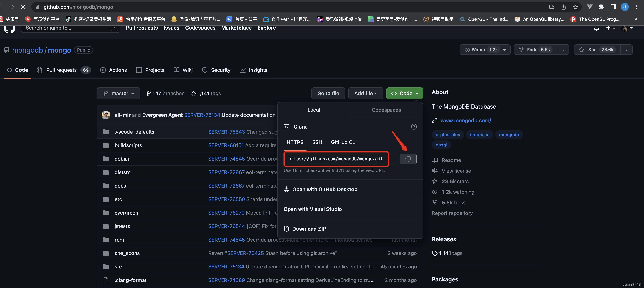Open Explore in top navigation

click(x=266, y=28)
